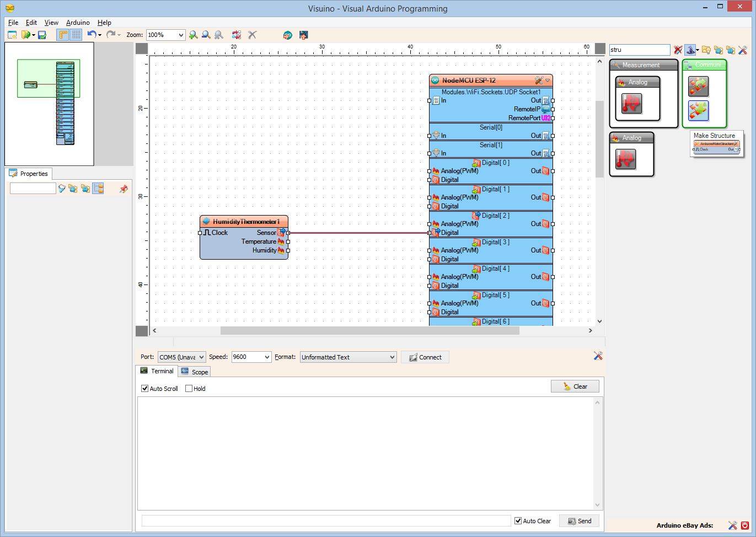Open component toolbox settings tools icon
The image size is (756, 537).
pos(743,50)
